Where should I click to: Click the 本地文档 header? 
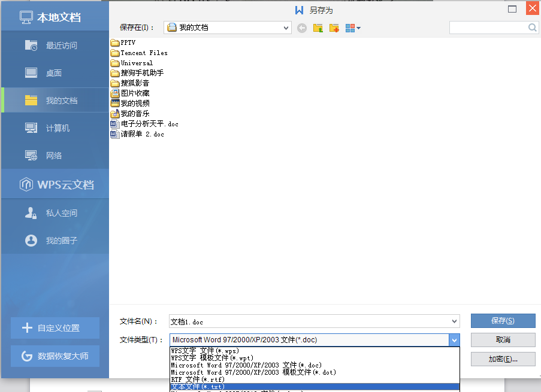55,17
